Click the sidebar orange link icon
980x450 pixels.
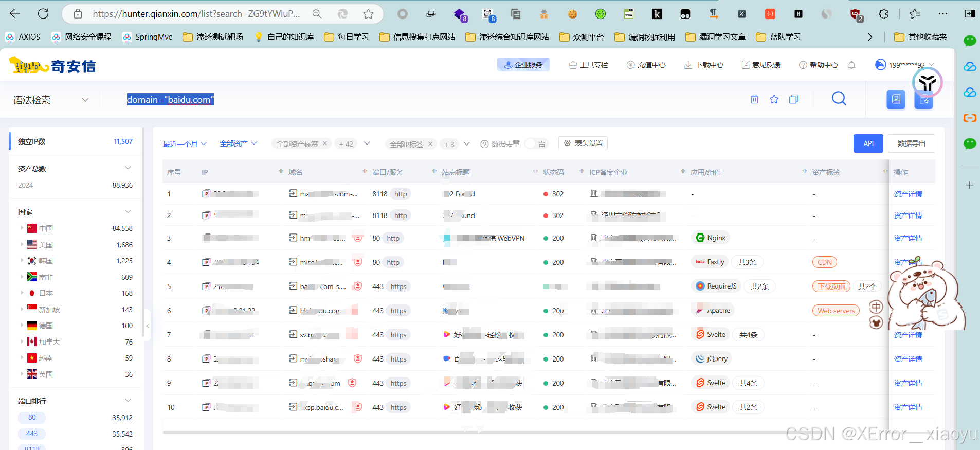point(970,118)
